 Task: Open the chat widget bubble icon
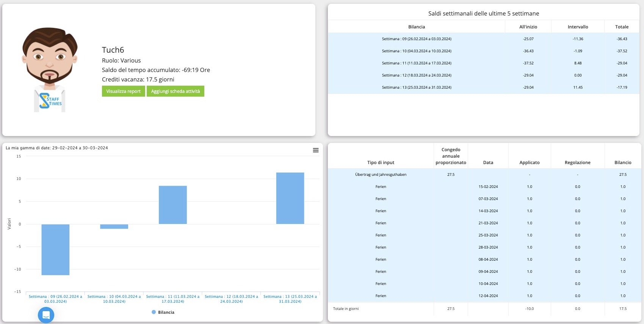pyautogui.click(x=46, y=315)
